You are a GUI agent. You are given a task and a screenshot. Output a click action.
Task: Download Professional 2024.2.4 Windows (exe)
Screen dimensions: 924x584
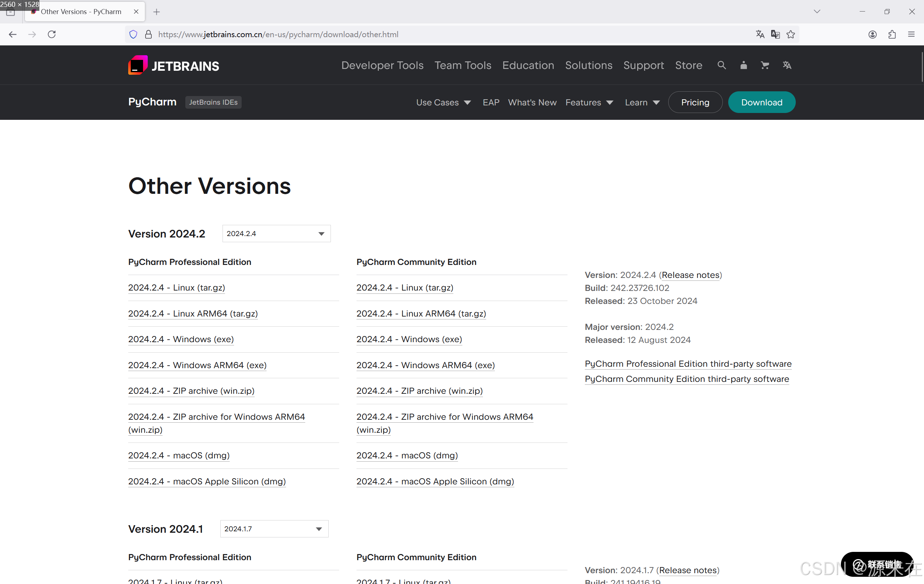[x=181, y=339]
